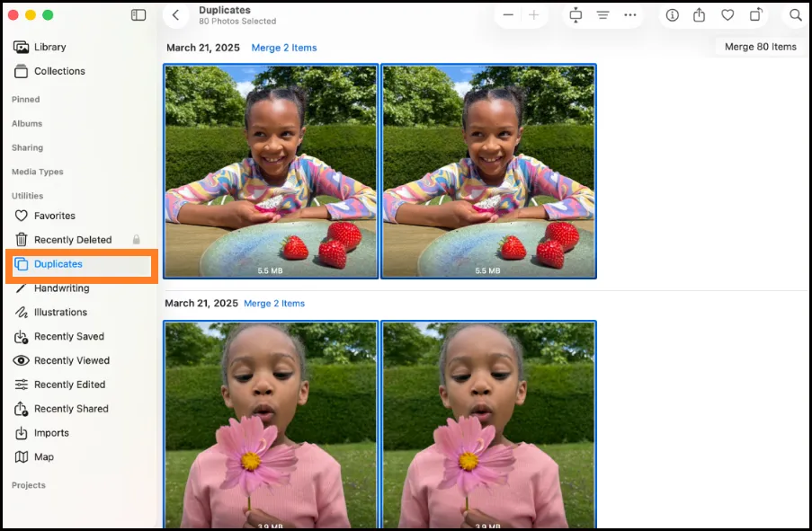This screenshot has width=812, height=531.
Task: Click Merge 2 Items for March 21, 2025
Action: coord(284,48)
